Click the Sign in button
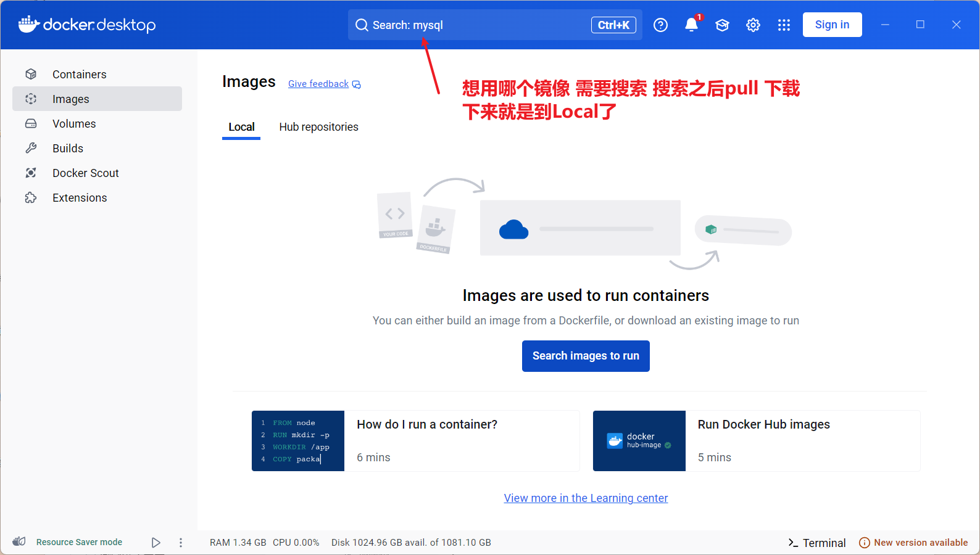The image size is (980, 555). [832, 25]
